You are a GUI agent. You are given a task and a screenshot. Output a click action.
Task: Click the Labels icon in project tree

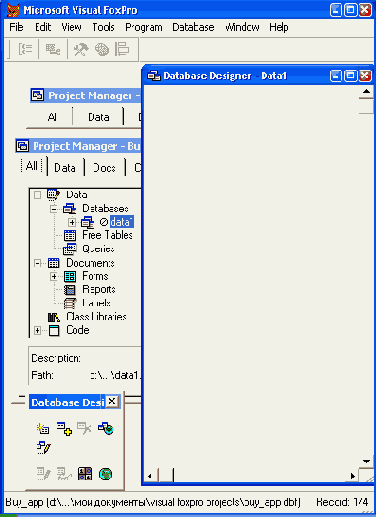(70, 303)
